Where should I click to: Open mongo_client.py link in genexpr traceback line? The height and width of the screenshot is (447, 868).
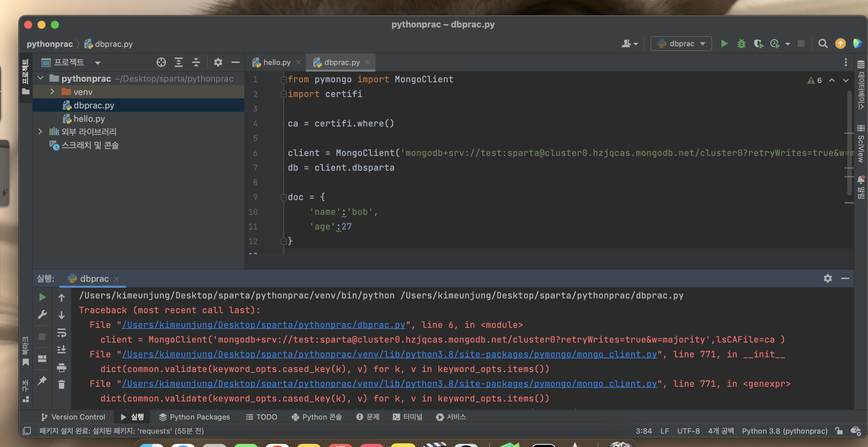click(389, 384)
